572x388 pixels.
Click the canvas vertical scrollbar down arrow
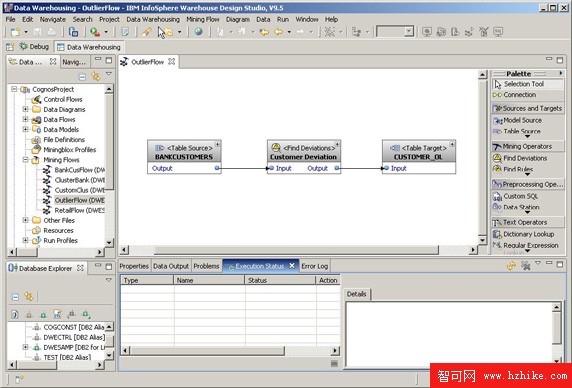[x=482, y=240]
